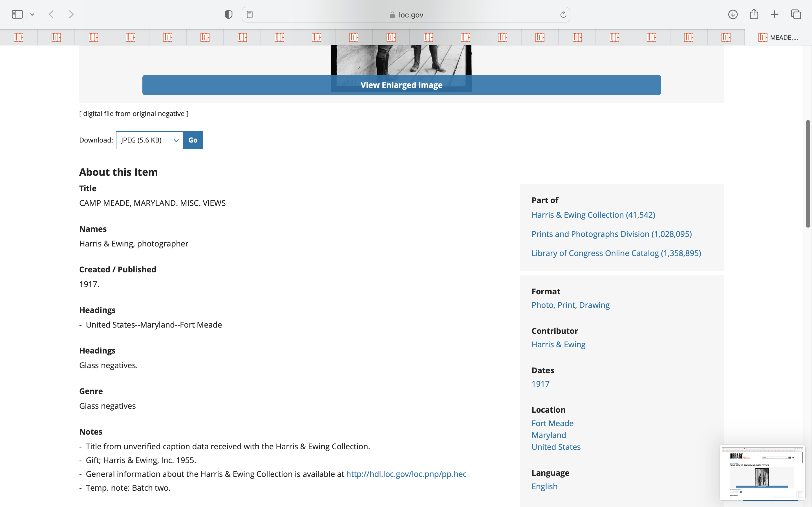Open a new tab with plus icon
This screenshot has height=507, width=812.
[x=775, y=14]
